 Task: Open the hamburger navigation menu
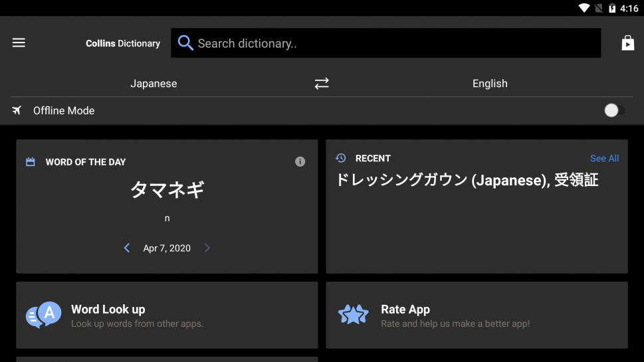click(19, 43)
